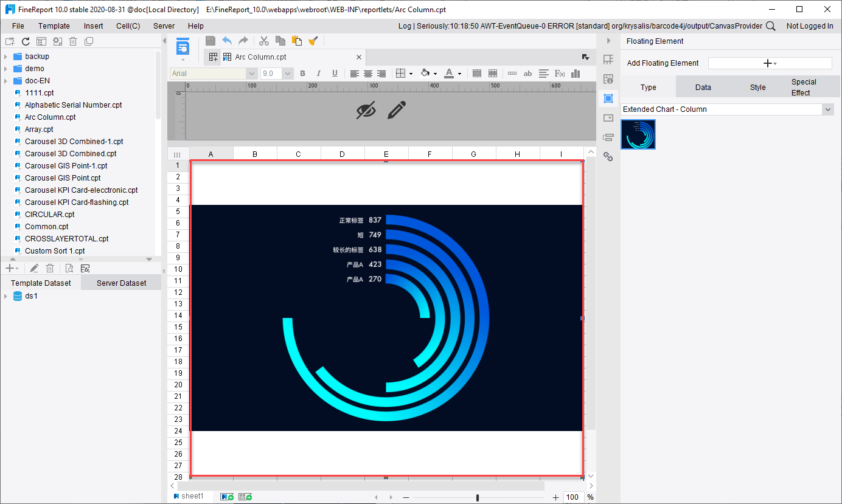This screenshot has height=504, width=842.
Task: Expand the demo folder
Action: pos(5,69)
